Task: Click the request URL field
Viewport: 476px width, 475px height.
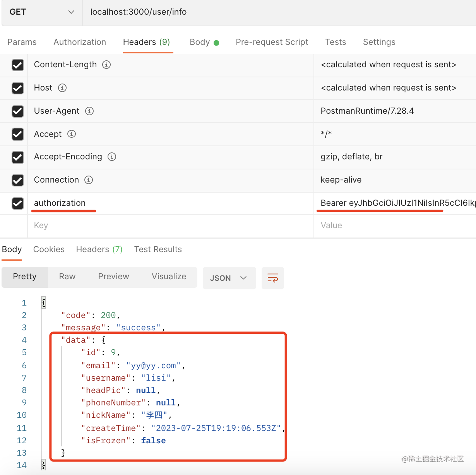Action: [271, 12]
